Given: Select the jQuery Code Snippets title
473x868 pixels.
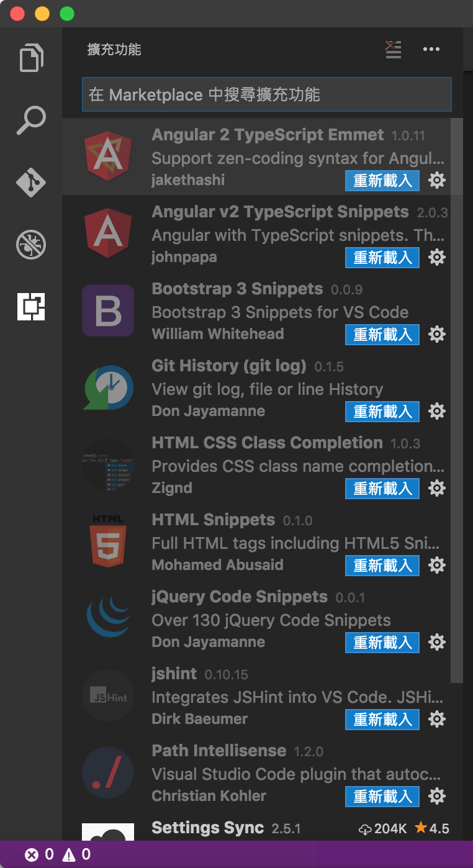Looking at the screenshot, I should pyautogui.click(x=240, y=597).
